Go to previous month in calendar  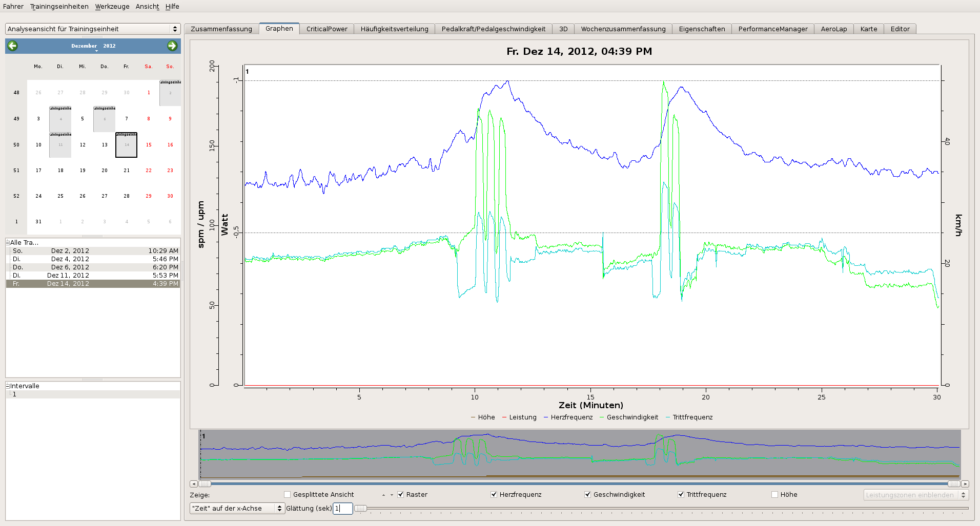click(x=13, y=46)
